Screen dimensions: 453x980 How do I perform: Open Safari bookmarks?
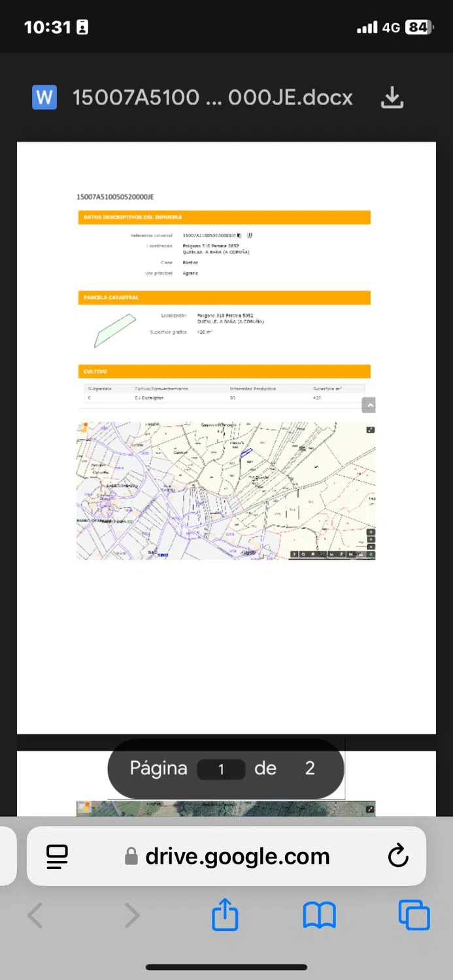click(x=319, y=915)
